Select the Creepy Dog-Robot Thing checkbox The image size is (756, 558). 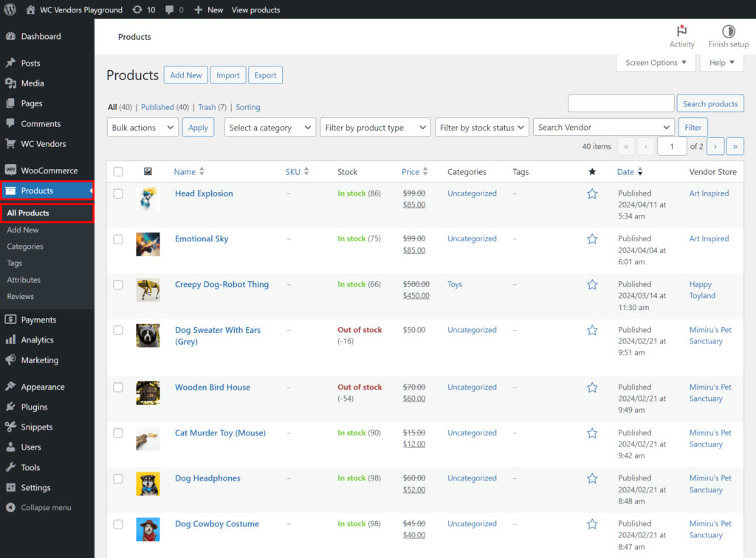[118, 285]
